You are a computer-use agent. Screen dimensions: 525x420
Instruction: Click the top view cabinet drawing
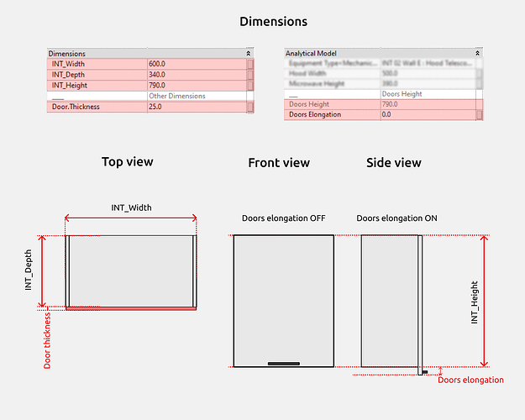(x=130, y=270)
